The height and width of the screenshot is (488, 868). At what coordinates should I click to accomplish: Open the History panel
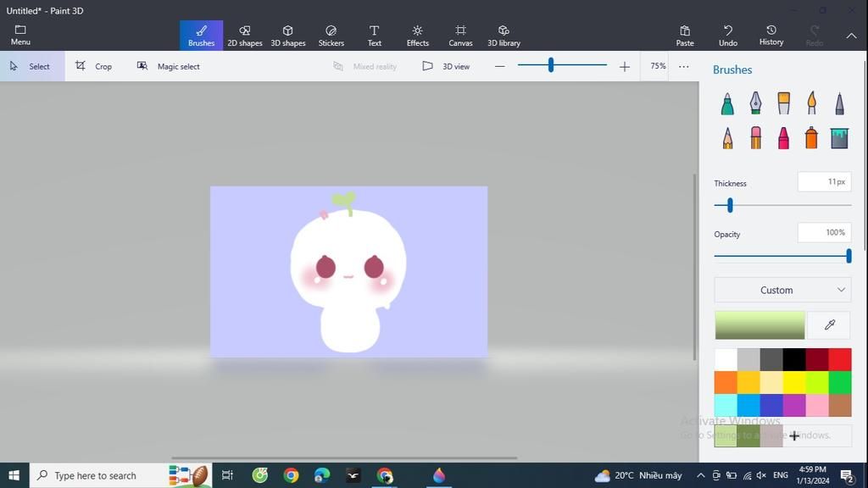tap(771, 36)
